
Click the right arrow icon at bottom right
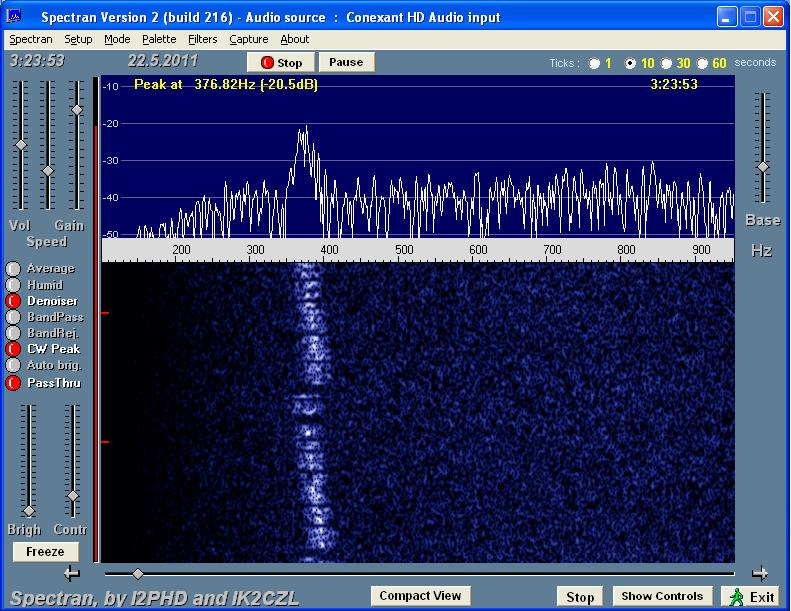pyautogui.click(x=759, y=574)
